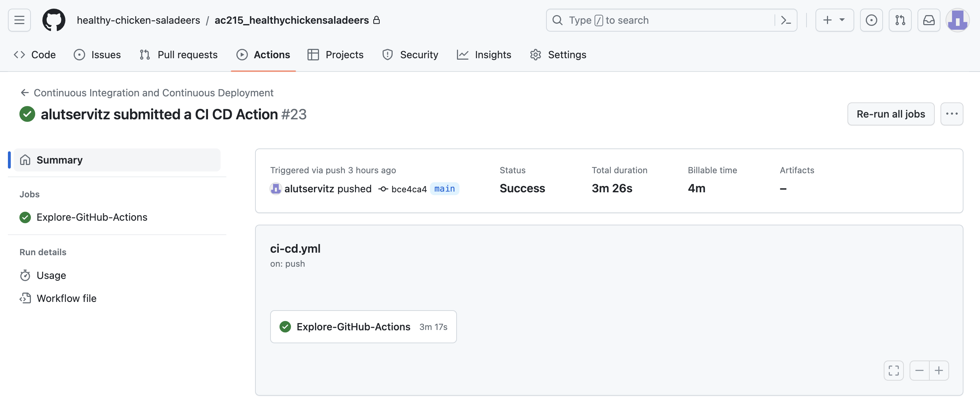Open the Security tab
This screenshot has height=404, width=980.
coord(410,55)
